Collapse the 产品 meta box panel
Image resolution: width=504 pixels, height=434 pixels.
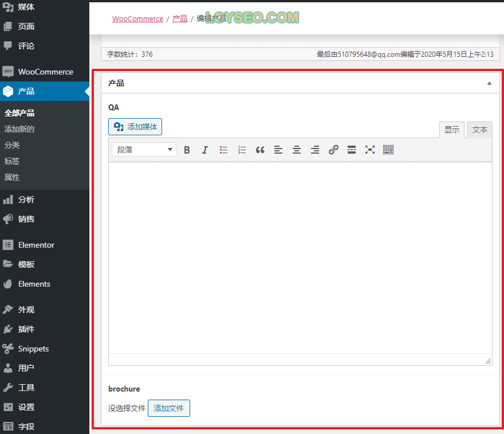coord(489,83)
